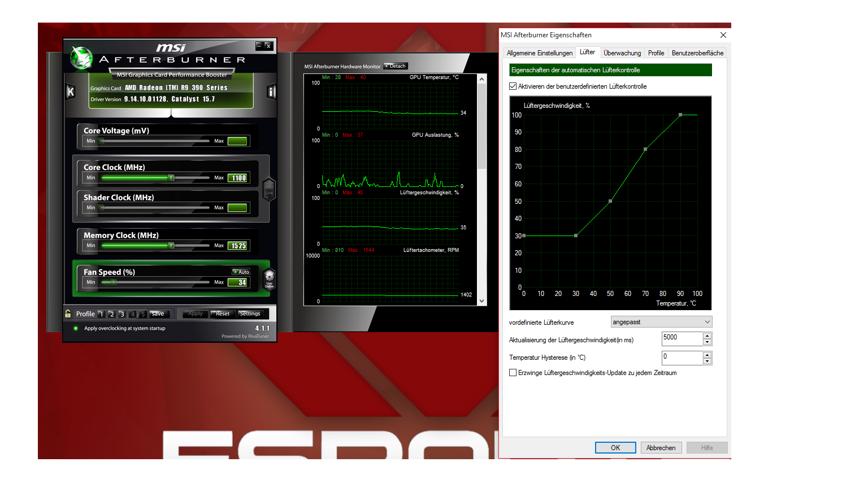Decrease Temperatur Hysterese stepper

pos(707,361)
